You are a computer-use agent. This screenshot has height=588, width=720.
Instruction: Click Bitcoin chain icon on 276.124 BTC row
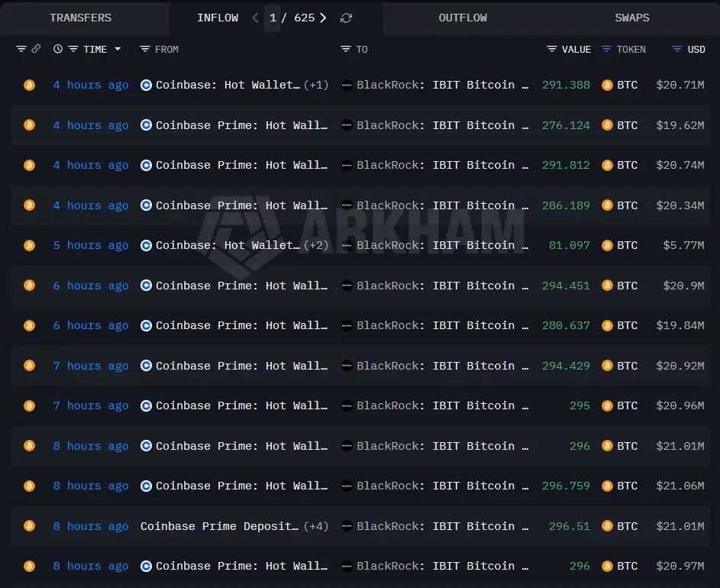click(29, 125)
